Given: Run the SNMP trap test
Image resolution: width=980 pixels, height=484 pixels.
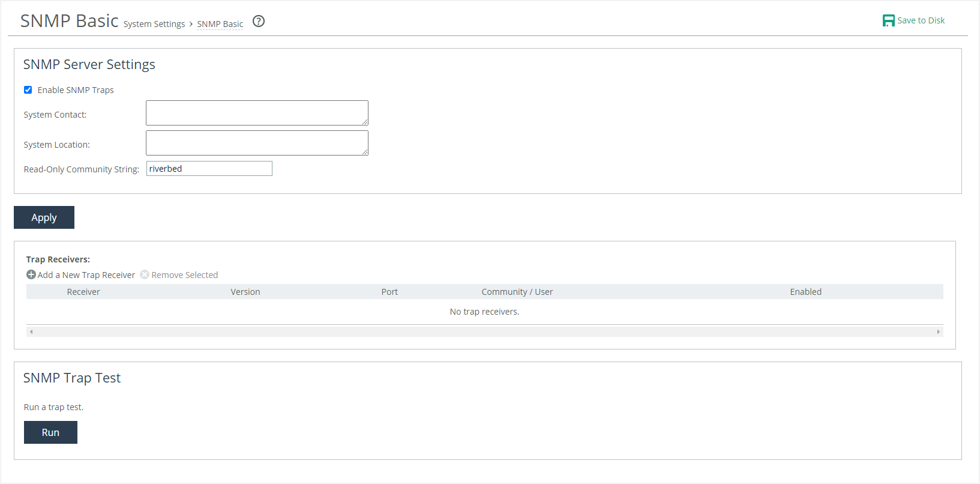Looking at the screenshot, I should (x=50, y=432).
